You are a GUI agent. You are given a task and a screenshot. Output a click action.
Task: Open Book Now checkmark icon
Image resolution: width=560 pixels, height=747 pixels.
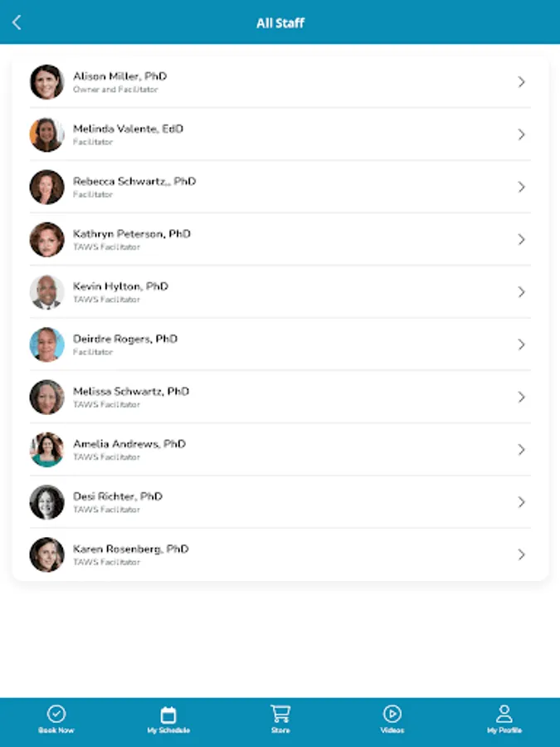click(56, 714)
